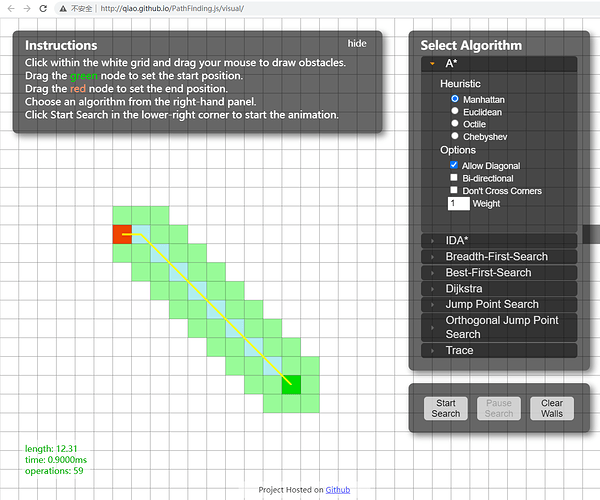Expand the Jump Point Search section
Viewport: 600px width, 500px height.
point(499,305)
